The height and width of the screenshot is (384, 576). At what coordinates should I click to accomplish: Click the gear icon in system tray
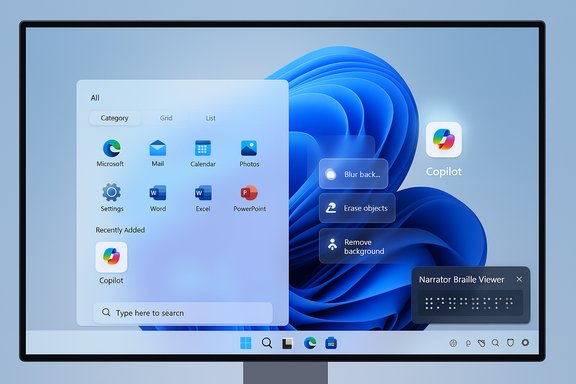(x=525, y=342)
